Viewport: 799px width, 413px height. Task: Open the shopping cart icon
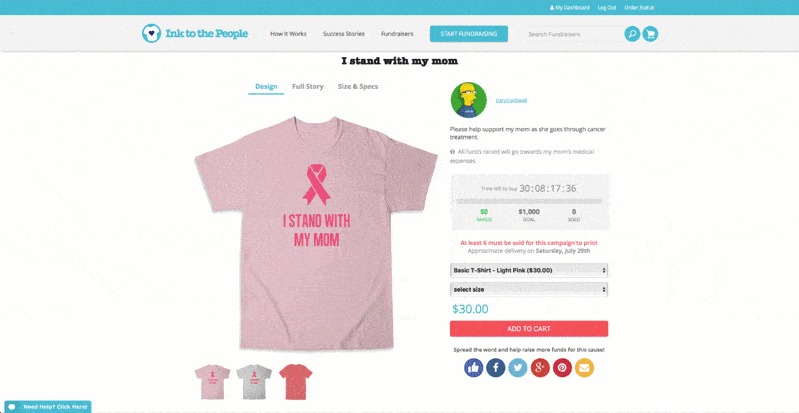[x=650, y=34]
